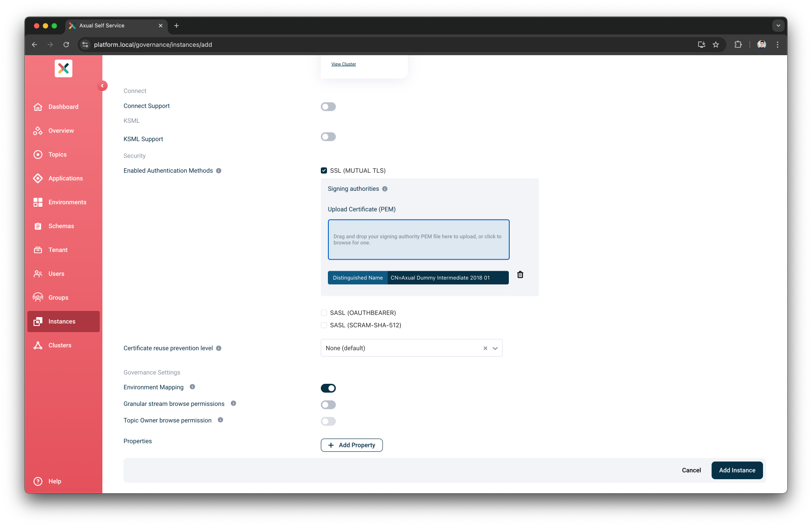
Task: Open the Dashboard home icon
Action: 38,107
